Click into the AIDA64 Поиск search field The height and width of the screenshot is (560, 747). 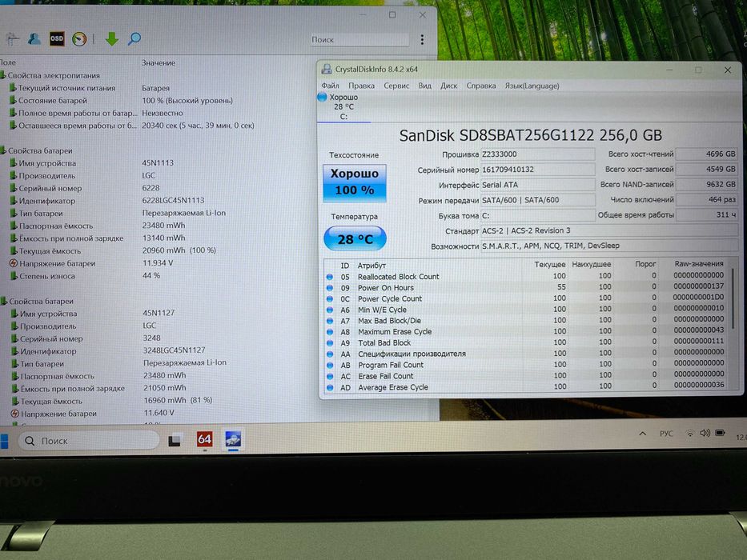[x=359, y=39]
